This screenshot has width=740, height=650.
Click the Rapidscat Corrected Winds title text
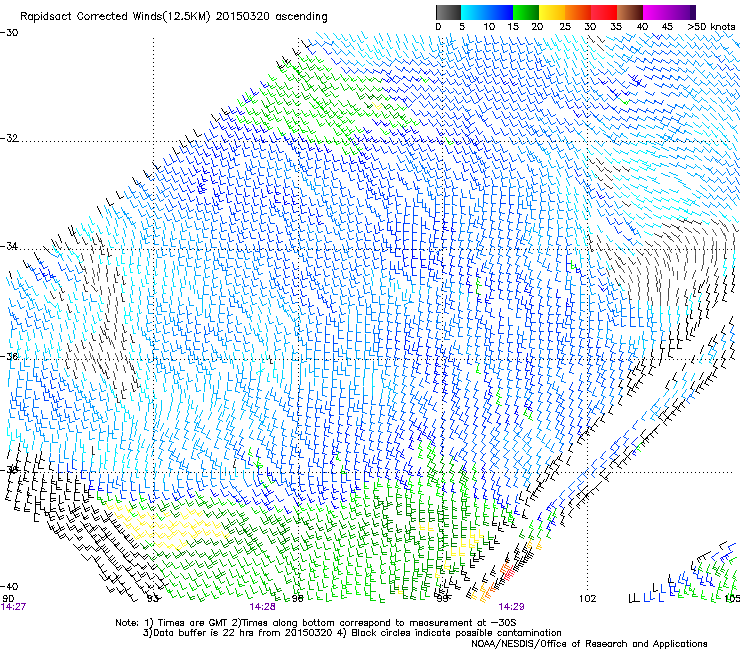(174, 17)
